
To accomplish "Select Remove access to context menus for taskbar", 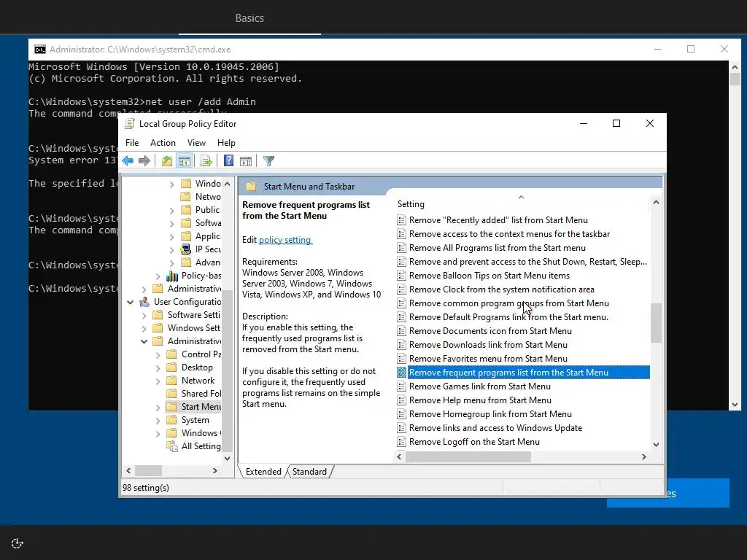I will (x=509, y=234).
